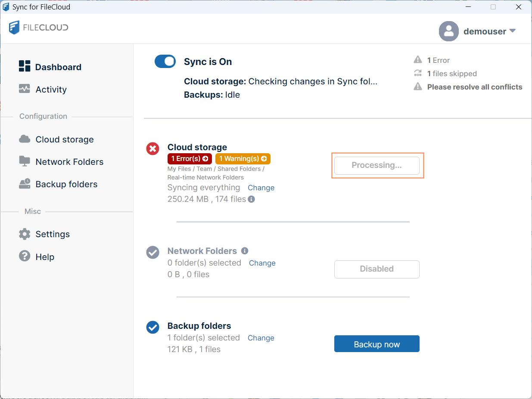Image resolution: width=532 pixels, height=399 pixels.
Task: Click the FileCloud logo icon
Action: coord(14,28)
